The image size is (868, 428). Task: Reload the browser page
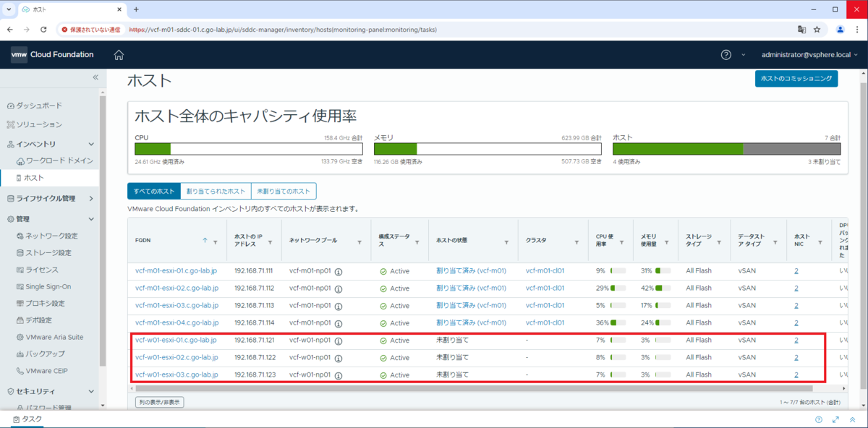point(43,30)
